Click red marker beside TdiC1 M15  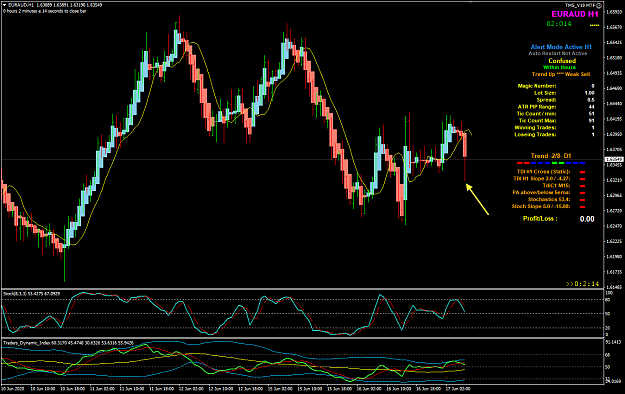pos(582,186)
